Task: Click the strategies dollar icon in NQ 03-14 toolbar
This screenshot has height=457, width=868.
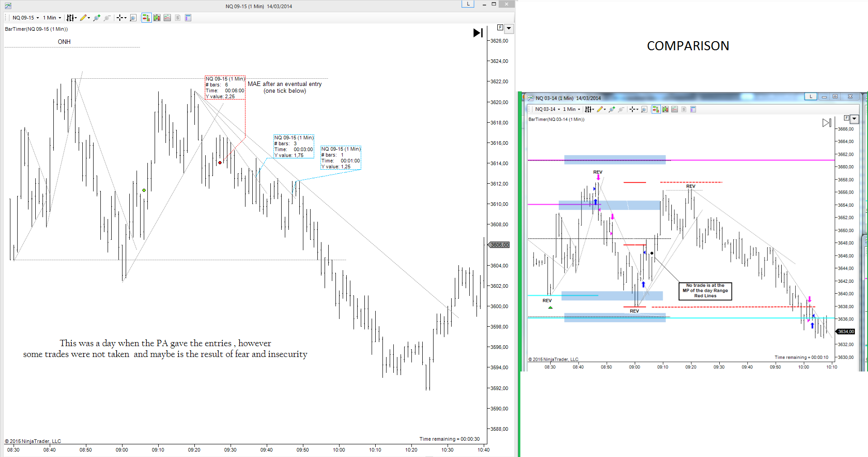Action: 684,109
